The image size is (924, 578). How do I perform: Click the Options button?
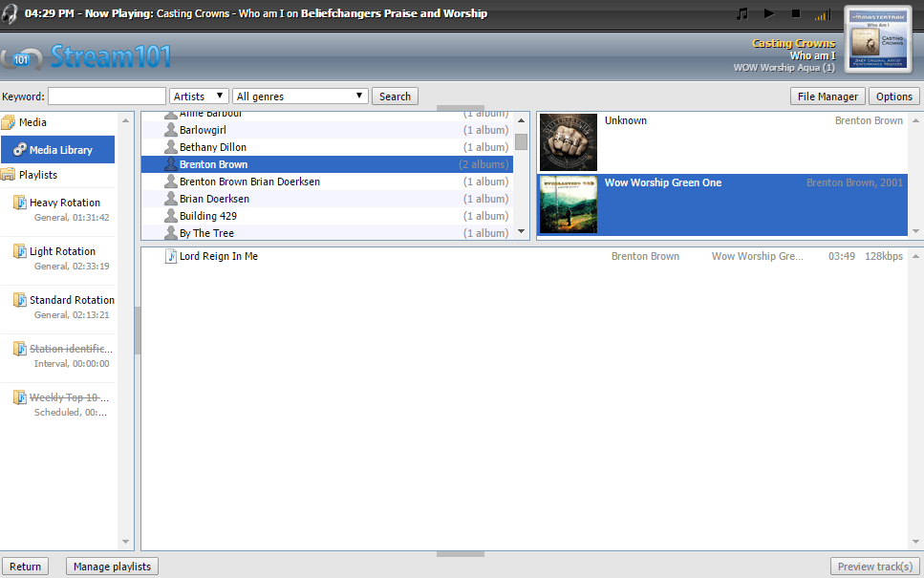[x=894, y=96]
